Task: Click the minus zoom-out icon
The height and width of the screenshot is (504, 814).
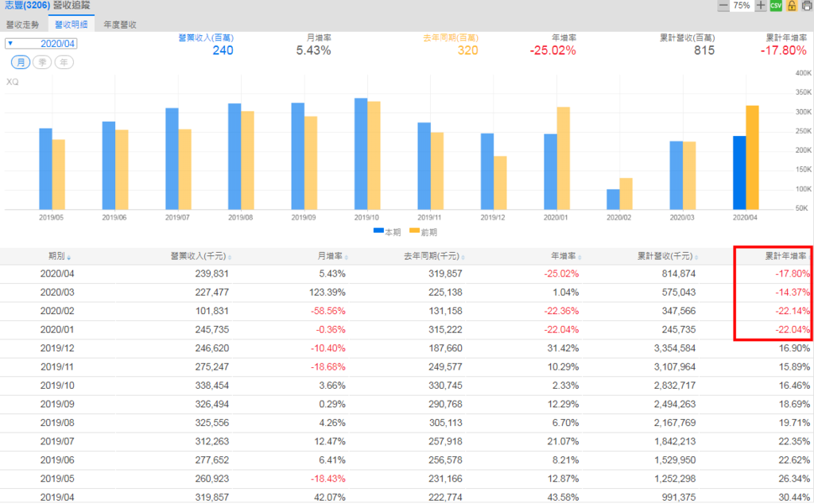Action: pos(723,6)
